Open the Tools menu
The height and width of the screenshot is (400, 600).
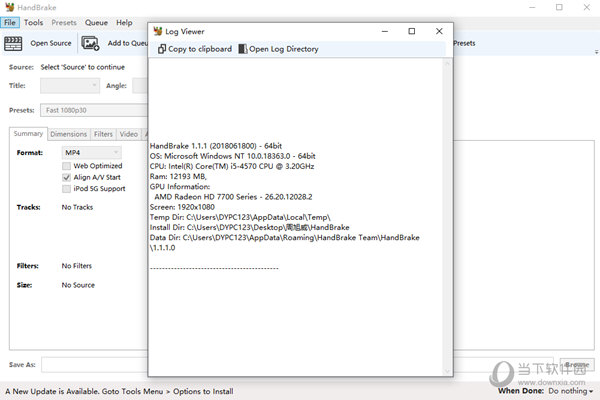[x=33, y=23]
